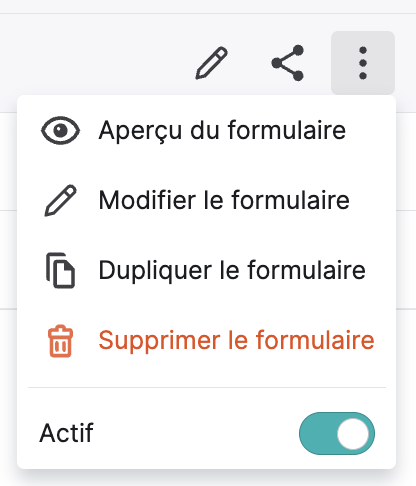Click the blank space between Actif label and switch
Image resolution: width=416 pixels, height=486 pixels.
coord(197,433)
